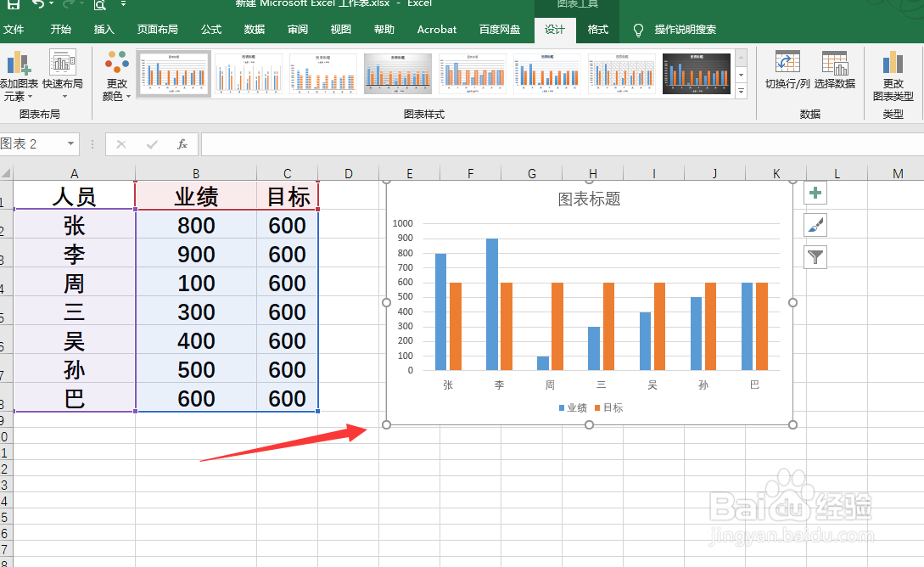Switch to the 格式 tab under 图表工具
The image size is (924, 567).
pos(597,29)
